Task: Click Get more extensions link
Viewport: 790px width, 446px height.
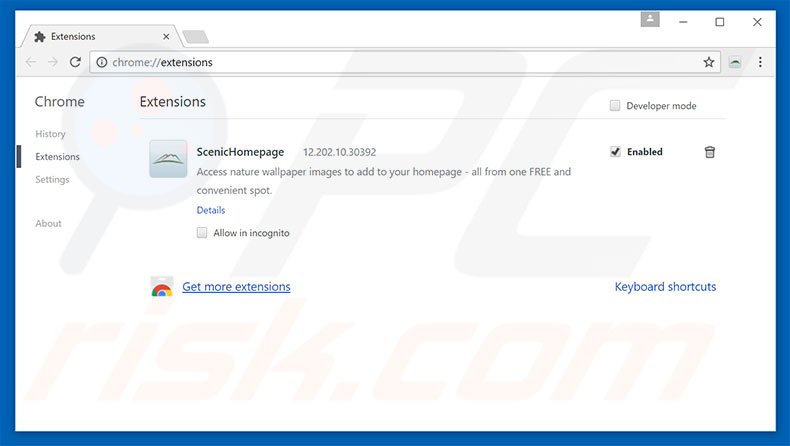Action: [x=236, y=287]
